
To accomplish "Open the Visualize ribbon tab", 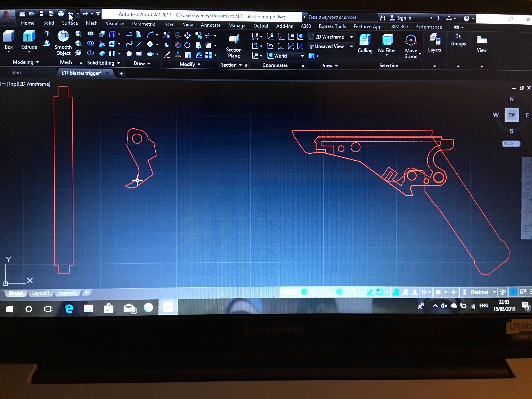I will coord(115,24).
